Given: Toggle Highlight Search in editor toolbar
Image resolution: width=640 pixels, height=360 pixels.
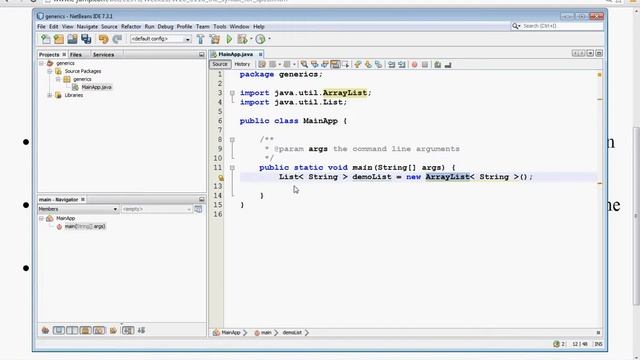Looking at the screenshot, I should click(335, 64).
